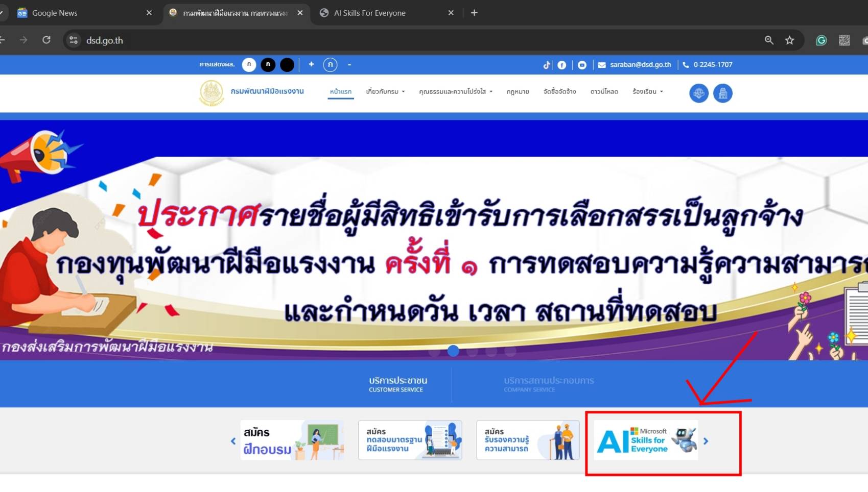Click the blue globe network icon
This screenshot has height=492, width=868.
click(x=698, y=93)
